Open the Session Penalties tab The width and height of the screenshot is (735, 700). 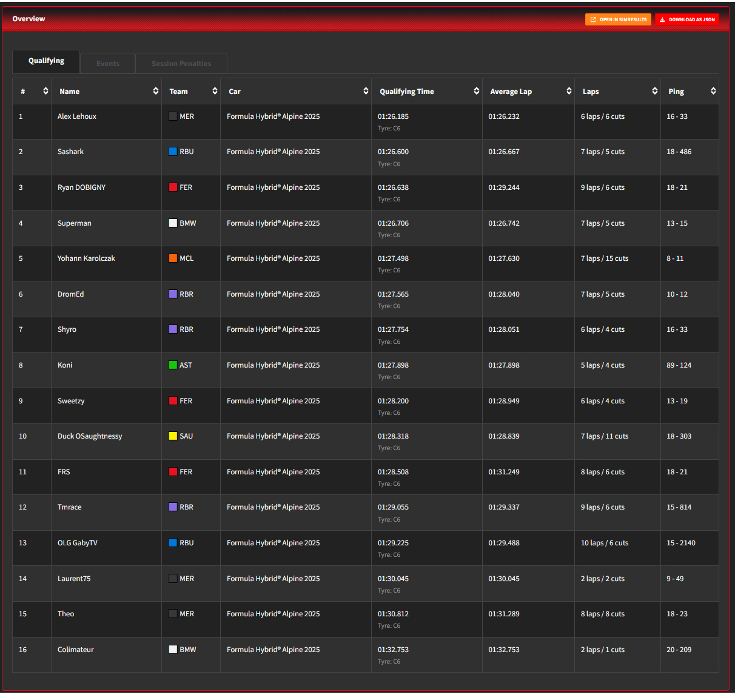tap(181, 64)
